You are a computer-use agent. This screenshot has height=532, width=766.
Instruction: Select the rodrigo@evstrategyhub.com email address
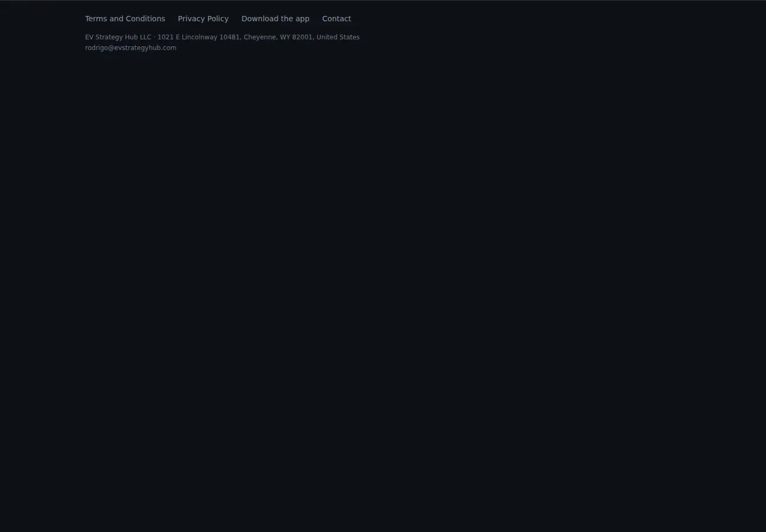point(131,48)
